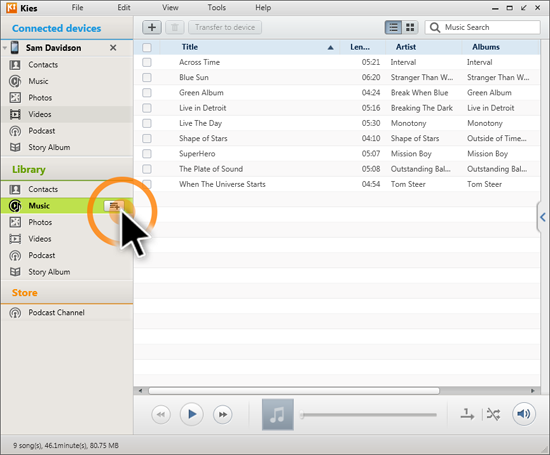Check the SuperHero song checkbox
This screenshot has width=550, height=455.
(x=147, y=154)
